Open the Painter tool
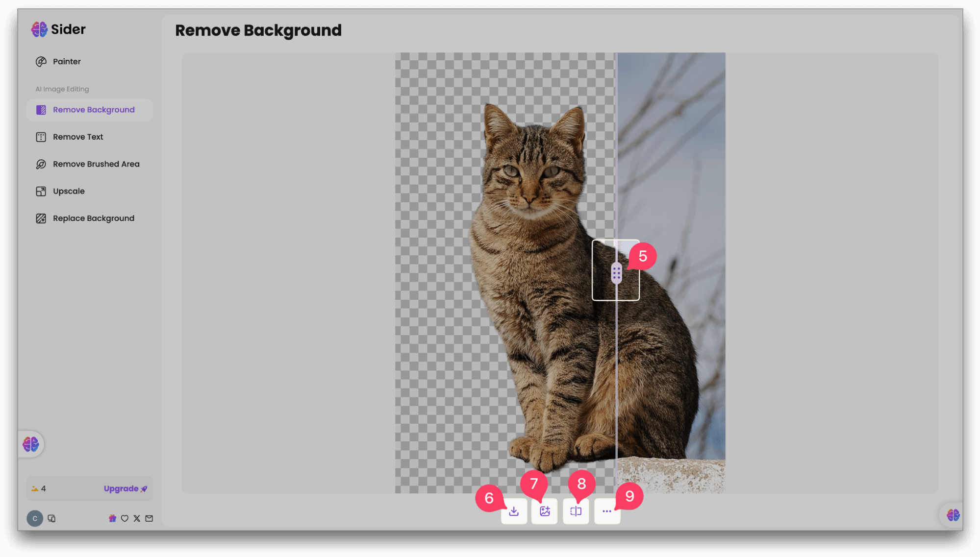 (67, 62)
